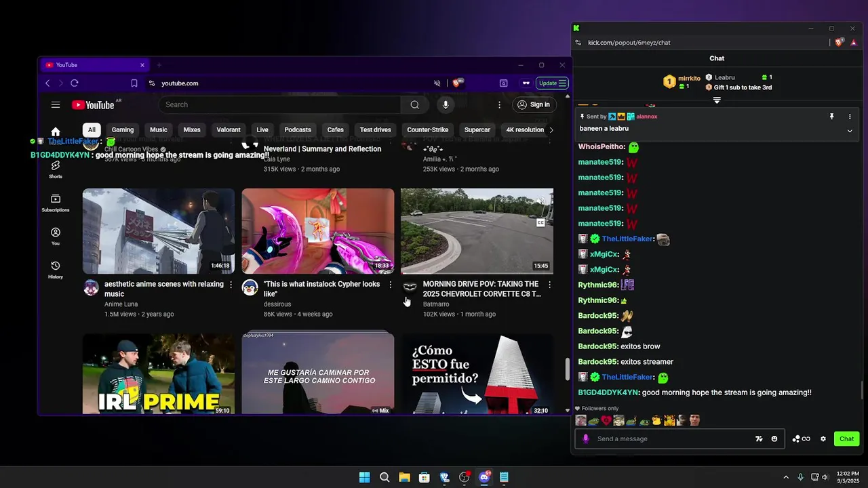Open Shorts in YouTube sidebar

[x=56, y=169]
